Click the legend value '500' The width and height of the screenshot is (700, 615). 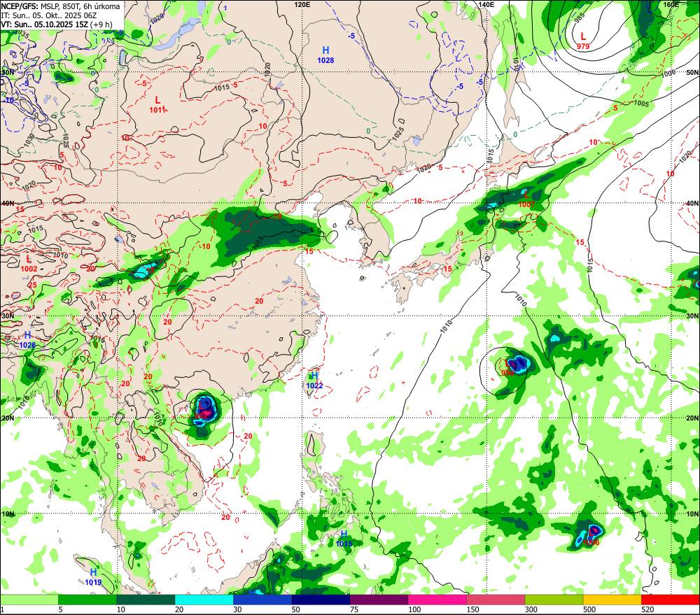click(x=589, y=609)
